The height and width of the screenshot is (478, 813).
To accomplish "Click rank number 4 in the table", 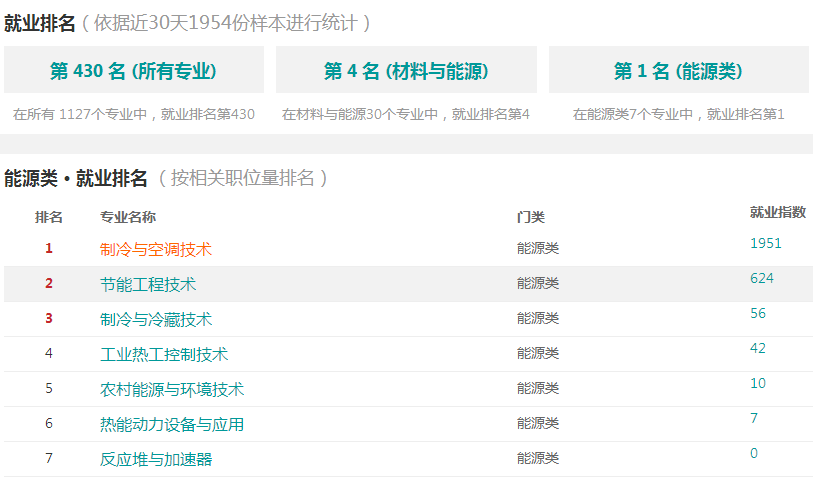I will tap(49, 353).
